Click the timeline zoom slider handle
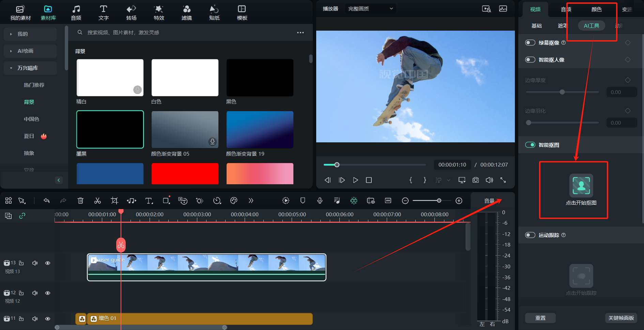The height and width of the screenshot is (330, 644). (439, 201)
